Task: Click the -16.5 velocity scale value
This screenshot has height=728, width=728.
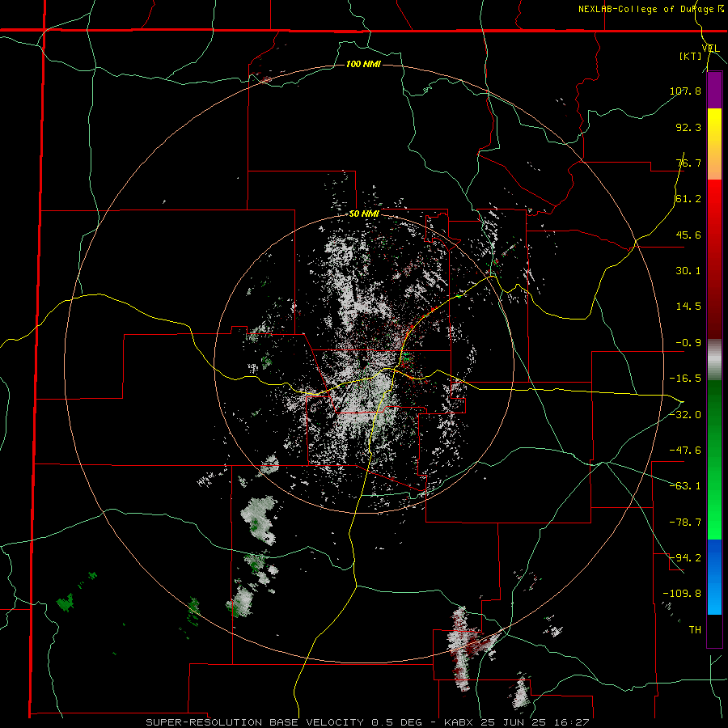Action: [685, 379]
